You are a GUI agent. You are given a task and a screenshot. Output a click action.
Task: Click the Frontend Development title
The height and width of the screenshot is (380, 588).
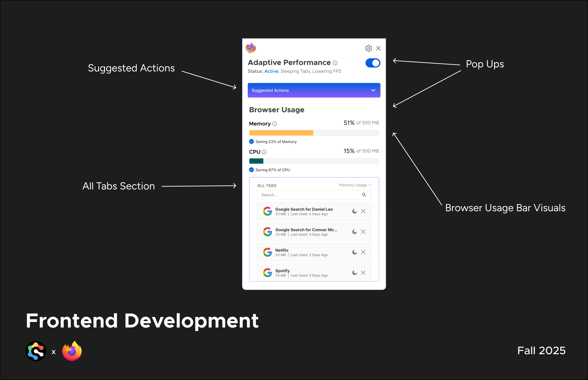click(142, 321)
